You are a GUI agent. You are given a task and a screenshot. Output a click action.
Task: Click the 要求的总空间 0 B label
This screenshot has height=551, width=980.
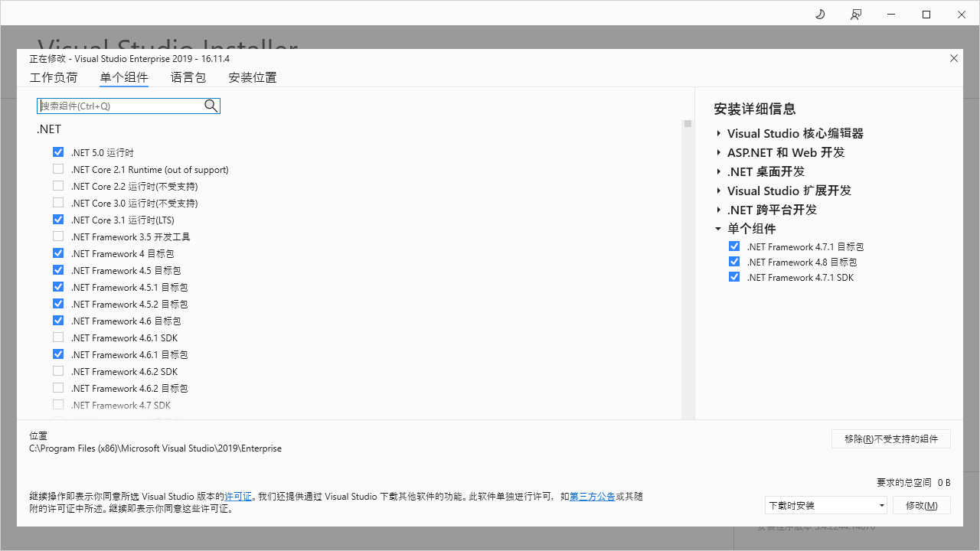pos(913,482)
